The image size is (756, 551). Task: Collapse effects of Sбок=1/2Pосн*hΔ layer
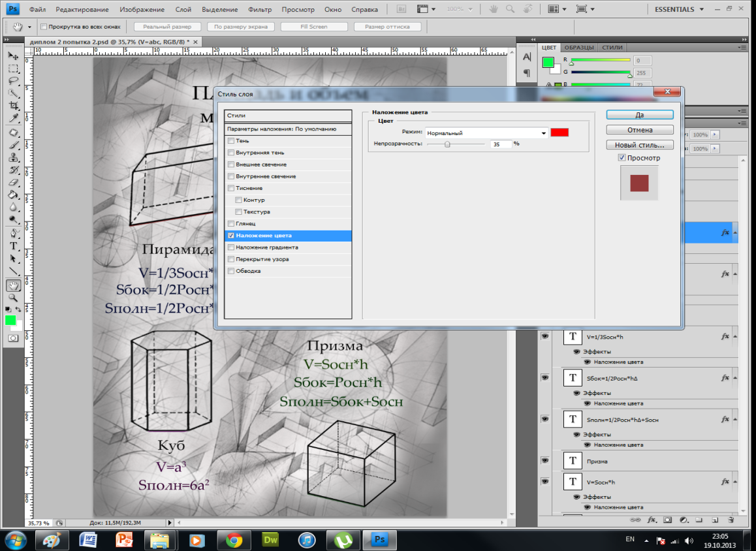coord(735,378)
